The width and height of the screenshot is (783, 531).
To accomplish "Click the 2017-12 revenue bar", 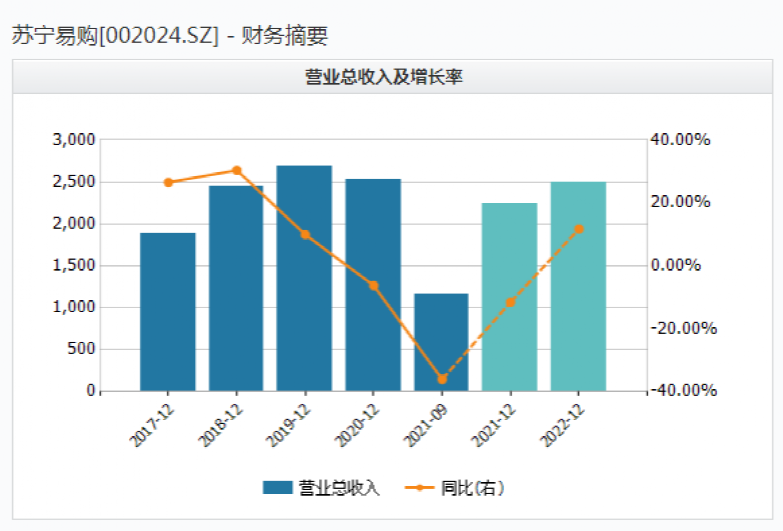I will click(168, 312).
